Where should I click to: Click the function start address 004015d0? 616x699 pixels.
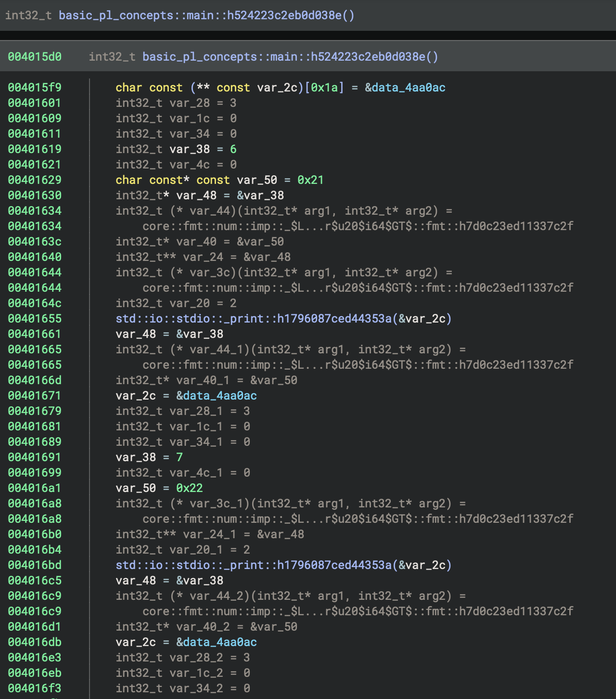pyautogui.click(x=35, y=57)
